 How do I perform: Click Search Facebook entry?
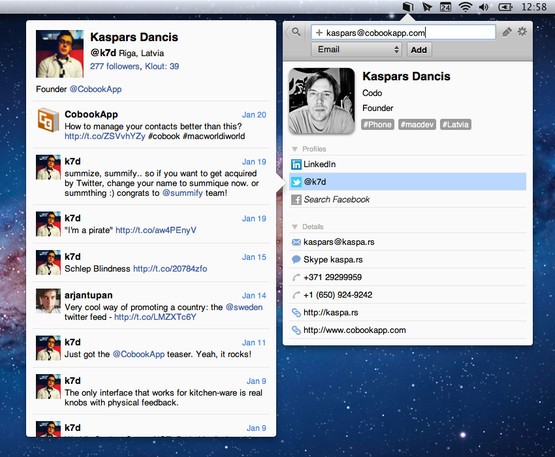(x=408, y=199)
